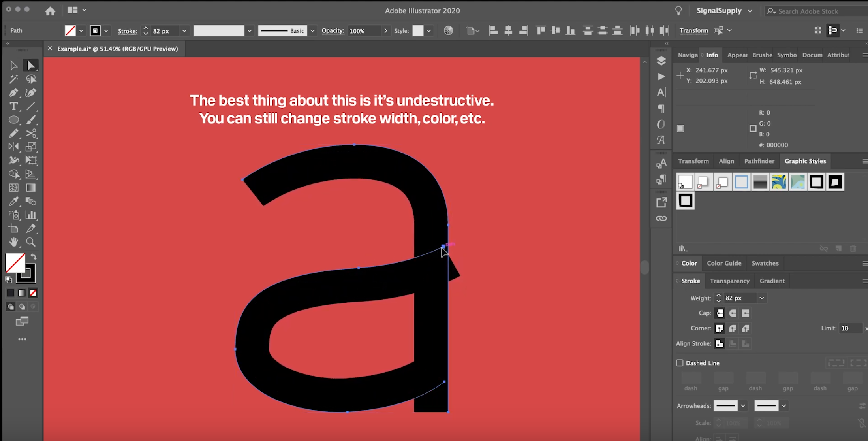868x441 pixels.
Task: Switch to the Gradient tab
Action: point(772,281)
